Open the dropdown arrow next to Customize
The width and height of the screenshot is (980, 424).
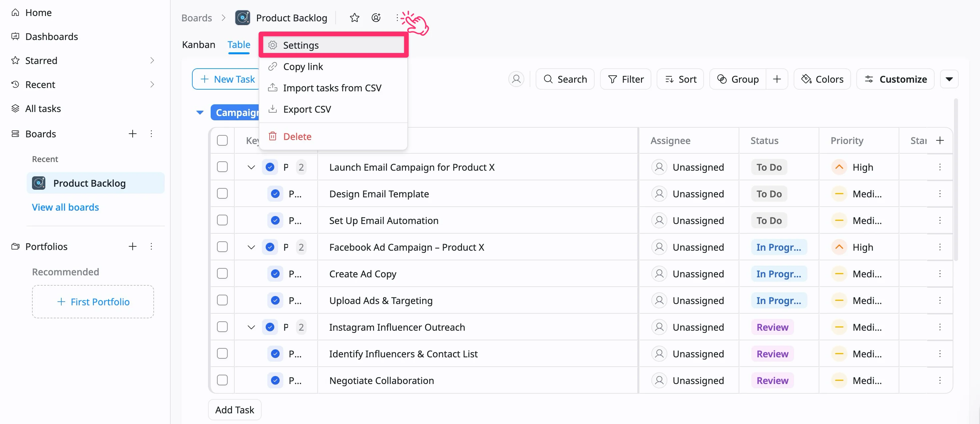(949, 79)
